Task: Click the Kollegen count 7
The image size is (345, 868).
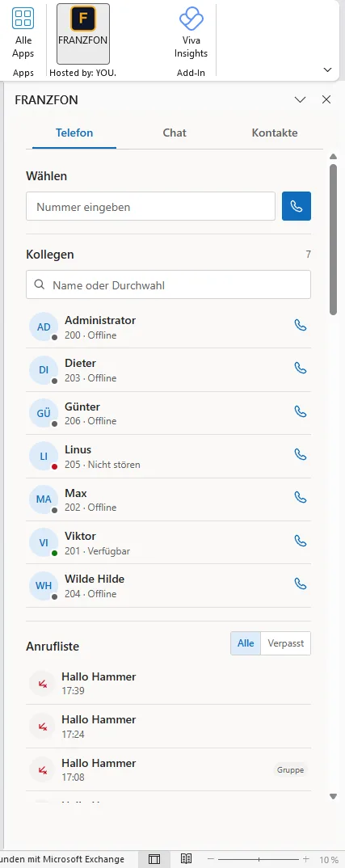Action: coord(309,255)
